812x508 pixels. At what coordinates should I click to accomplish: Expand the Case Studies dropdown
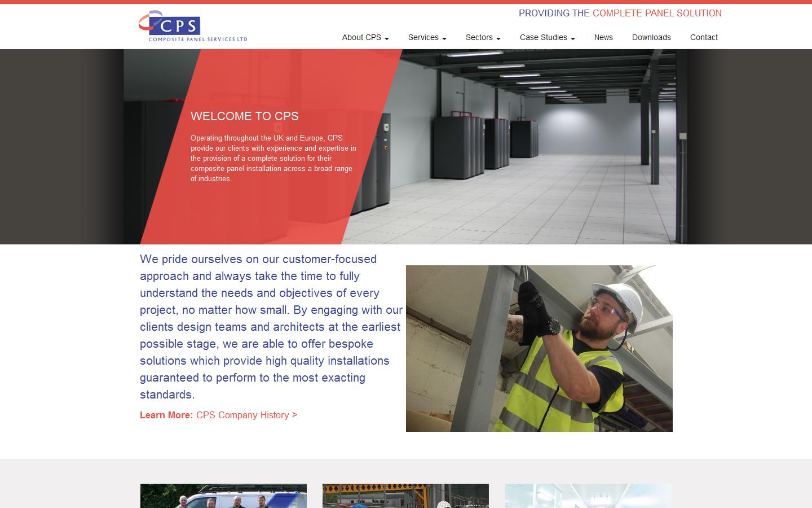pos(543,37)
